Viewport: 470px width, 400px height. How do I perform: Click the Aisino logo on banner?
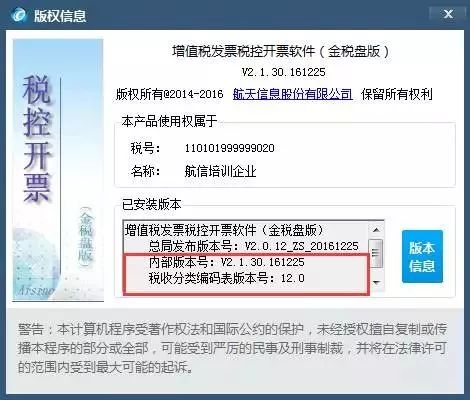35,290
